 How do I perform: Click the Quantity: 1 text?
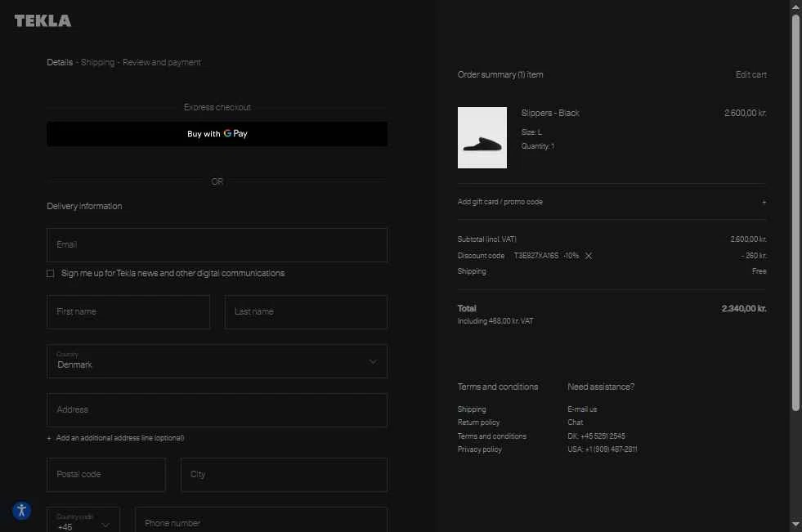tap(538, 146)
